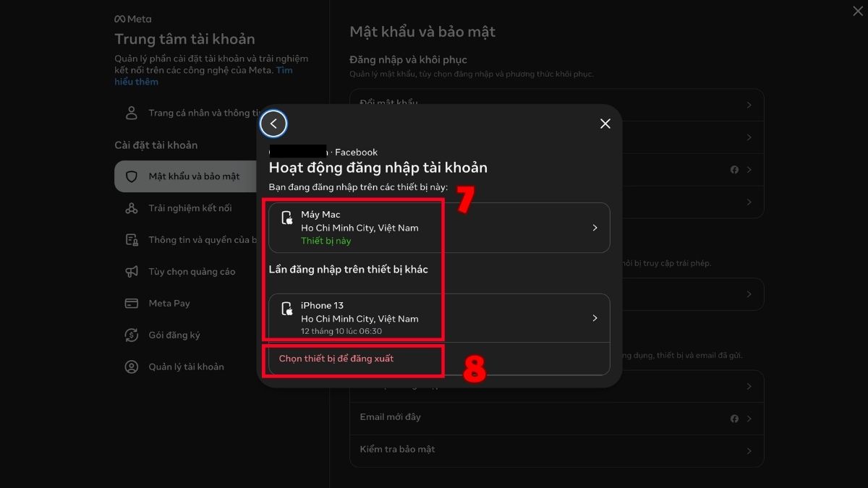This screenshot has height=488, width=868.
Task: Click the Thông tin và quyền icon
Action: click(131, 240)
